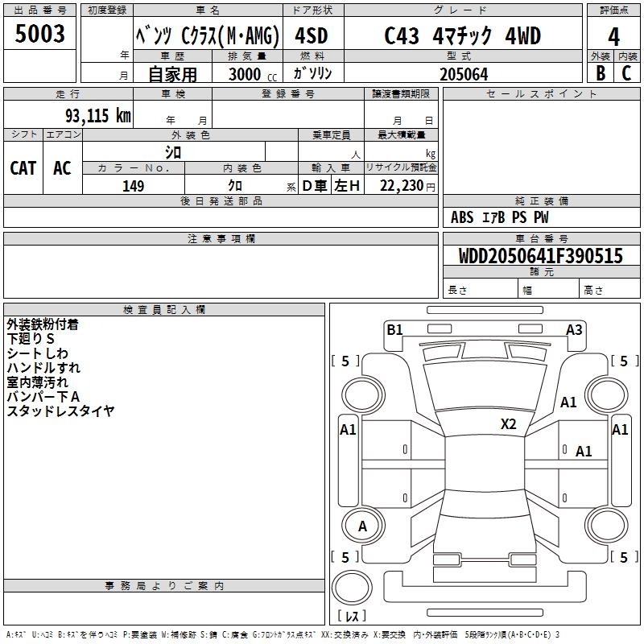Viewport: 644px width, 644px height.
Task: Click inspector note シートしわ
Action: (x=37, y=353)
